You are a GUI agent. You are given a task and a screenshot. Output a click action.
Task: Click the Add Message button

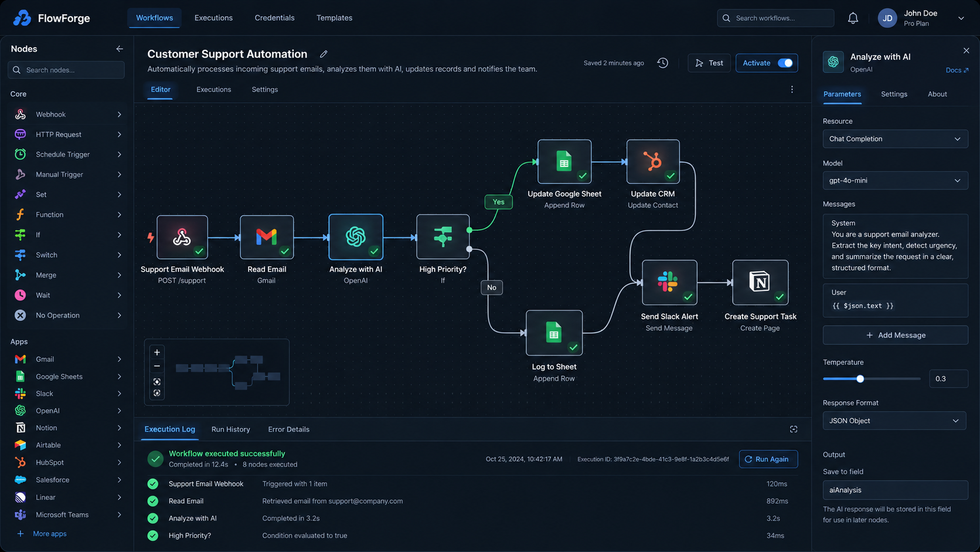pos(895,335)
